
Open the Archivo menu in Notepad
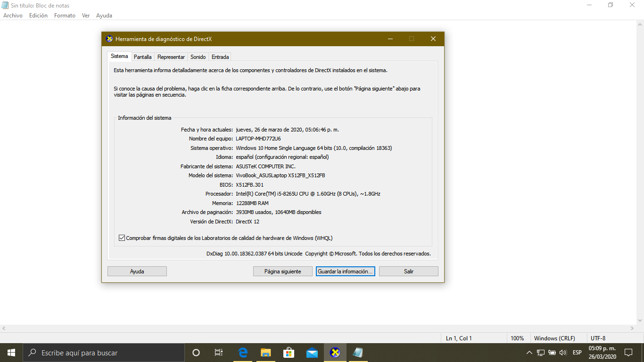[13, 16]
